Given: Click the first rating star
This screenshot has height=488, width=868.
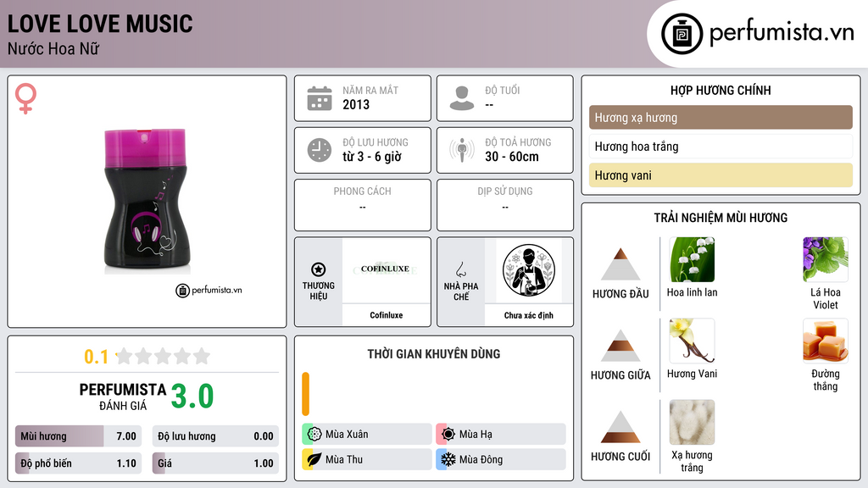Looking at the screenshot, I should [x=124, y=356].
